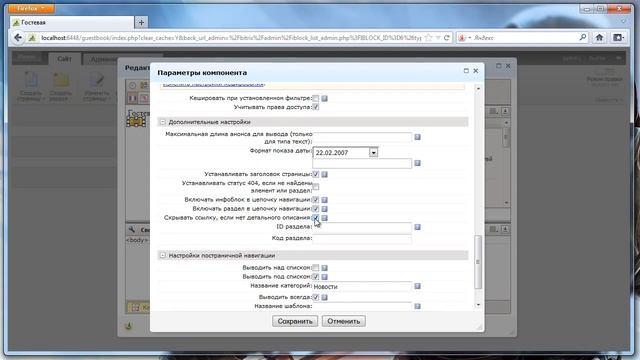Click the localhost URL address bar
The height and width of the screenshot is (360, 640).
(x=231, y=38)
